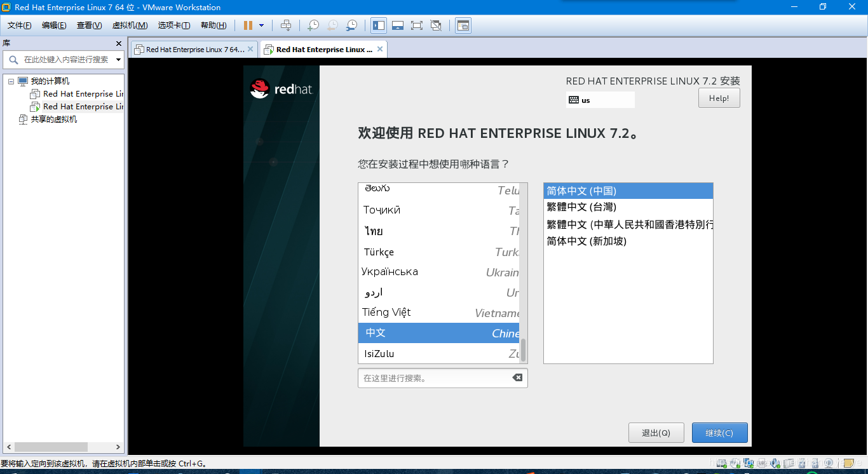Open the 文件(F) menu

point(20,25)
